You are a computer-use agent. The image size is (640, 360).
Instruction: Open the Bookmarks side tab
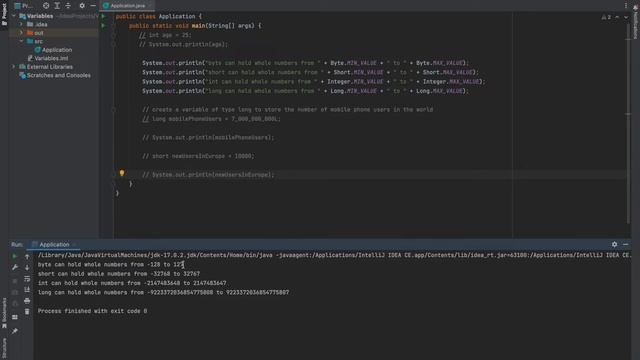[x=4, y=313]
